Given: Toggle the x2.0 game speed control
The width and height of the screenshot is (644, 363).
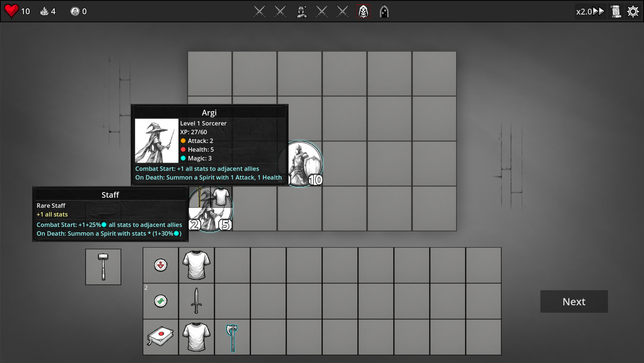Looking at the screenshot, I should (590, 11).
